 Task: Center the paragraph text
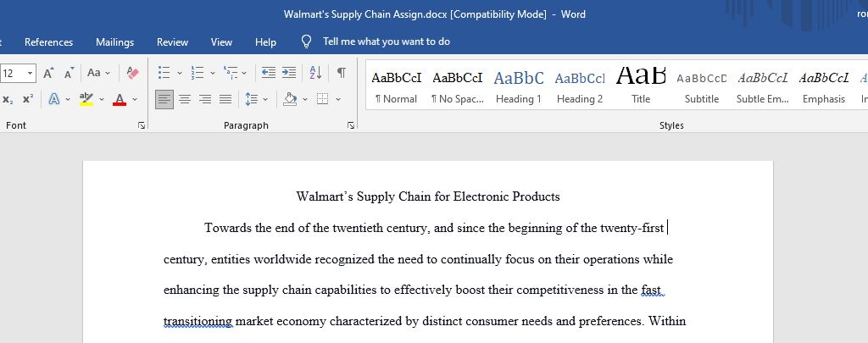[x=185, y=100]
